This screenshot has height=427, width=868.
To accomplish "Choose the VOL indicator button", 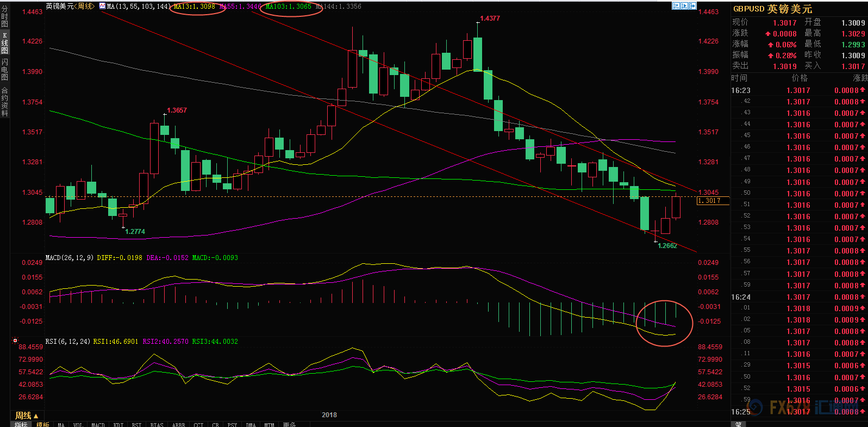I will tap(78, 424).
